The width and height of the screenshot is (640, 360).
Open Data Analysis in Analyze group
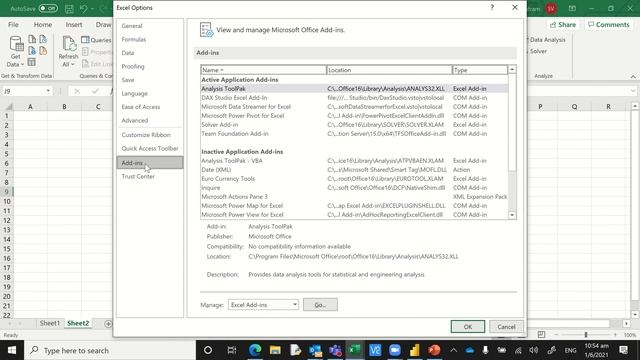[x=547, y=40]
